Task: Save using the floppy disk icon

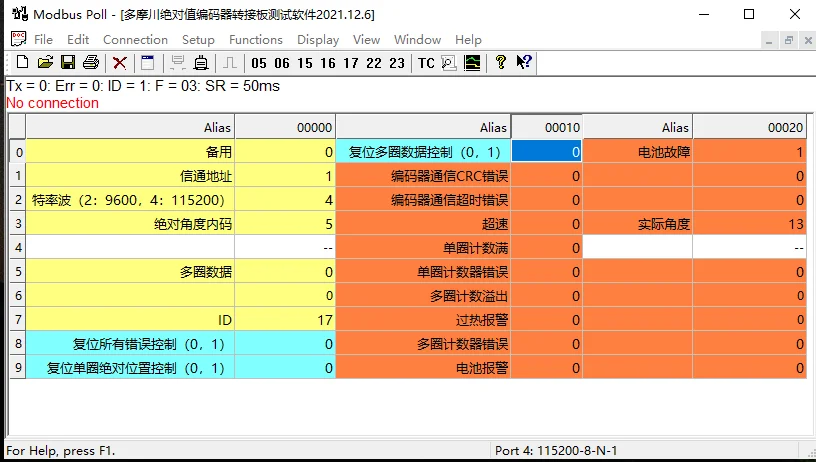Action: [x=68, y=62]
